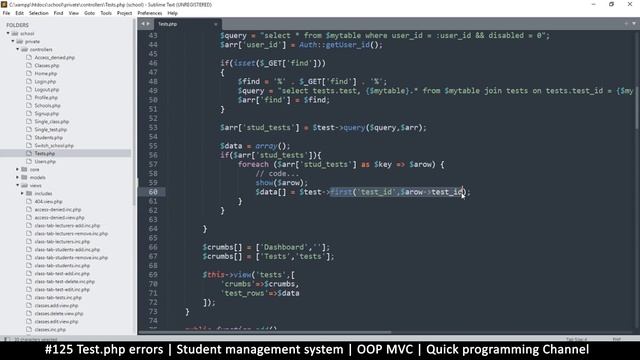Image resolution: width=640 pixels, height=360 pixels.
Task: Open Signup.php in sidebar
Action: pyautogui.click(x=47, y=113)
